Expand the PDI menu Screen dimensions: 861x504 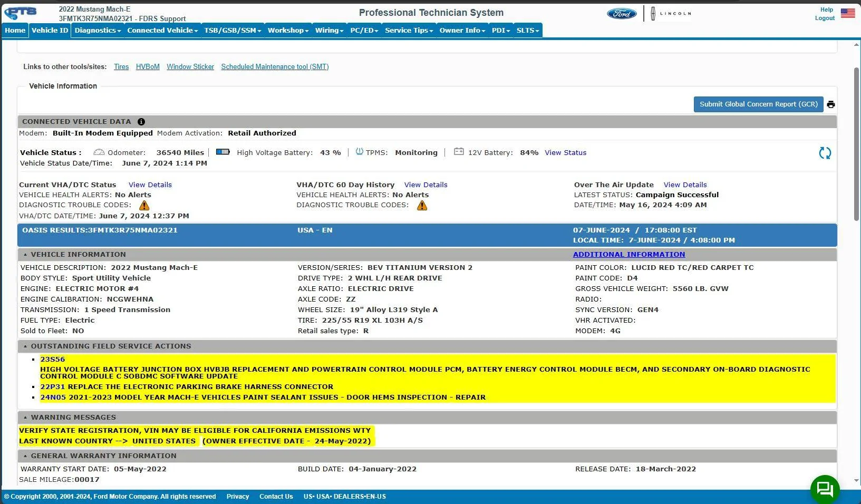pos(501,31)
